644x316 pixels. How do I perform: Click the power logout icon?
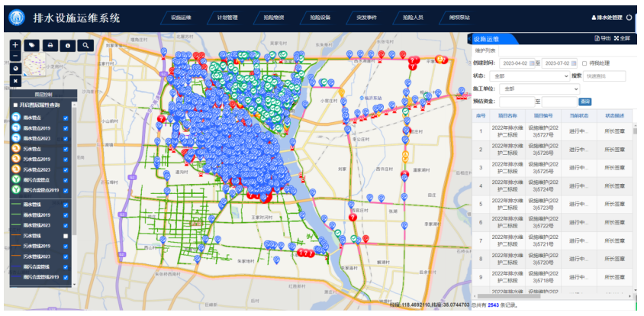tap(630, 18)
